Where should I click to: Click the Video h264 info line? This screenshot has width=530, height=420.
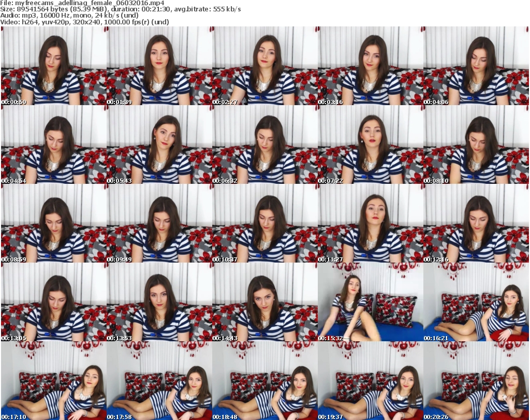point(84,22)
